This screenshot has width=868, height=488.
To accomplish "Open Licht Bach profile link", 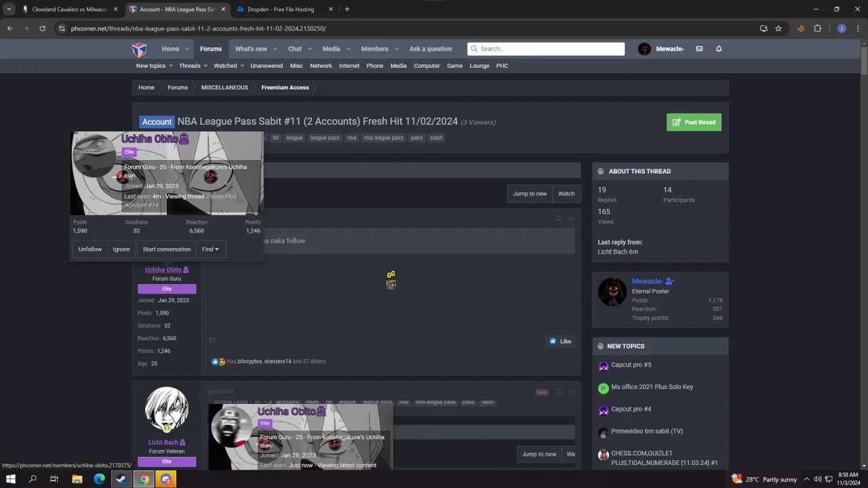I will [163, 443].
